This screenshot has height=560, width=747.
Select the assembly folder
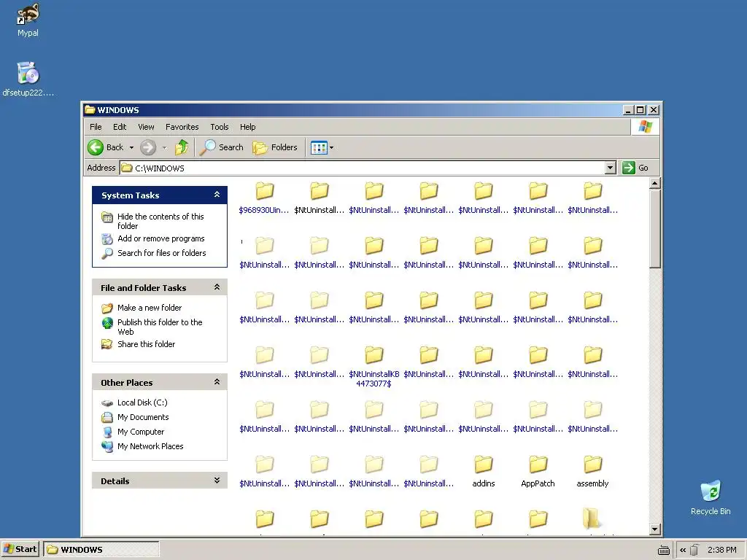click(592, 471)
